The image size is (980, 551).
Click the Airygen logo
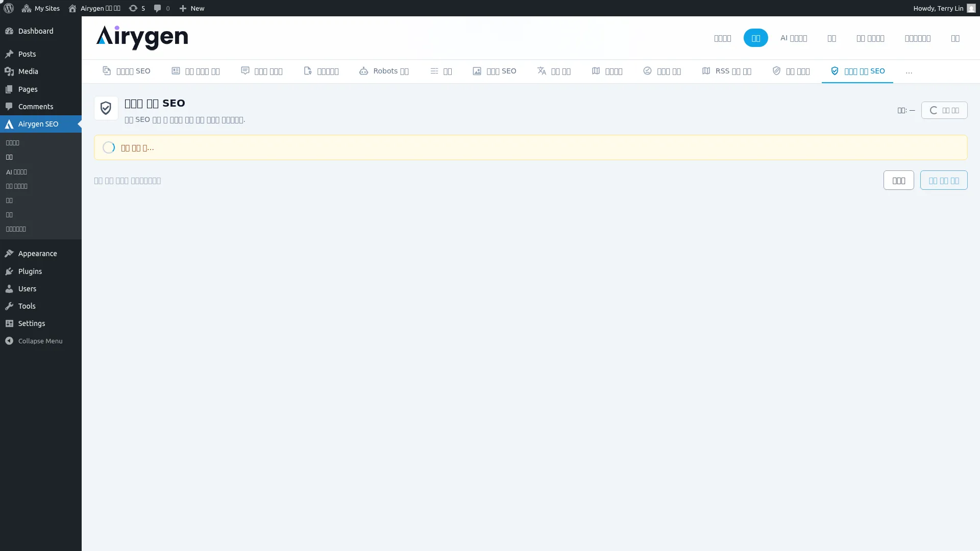click(142, 38)
